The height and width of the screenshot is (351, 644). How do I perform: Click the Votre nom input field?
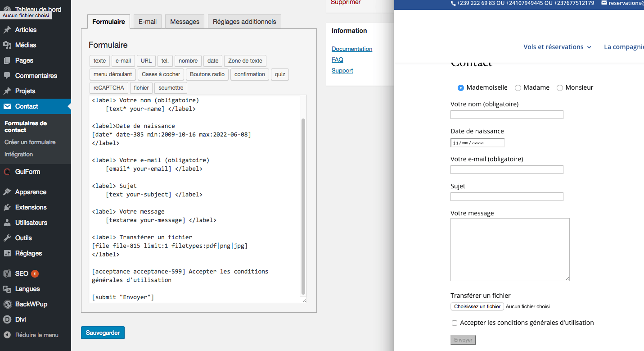coord(507,114)
